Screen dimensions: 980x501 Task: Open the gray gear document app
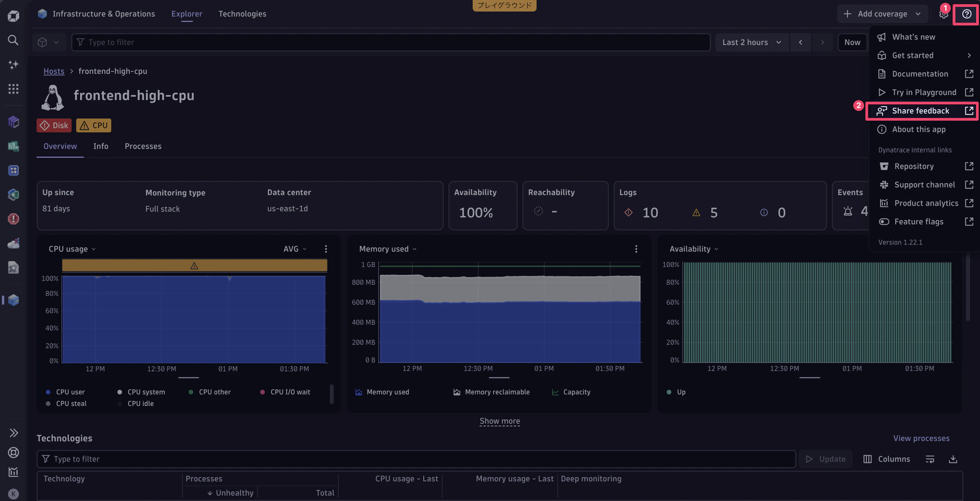tap(13, 267)
